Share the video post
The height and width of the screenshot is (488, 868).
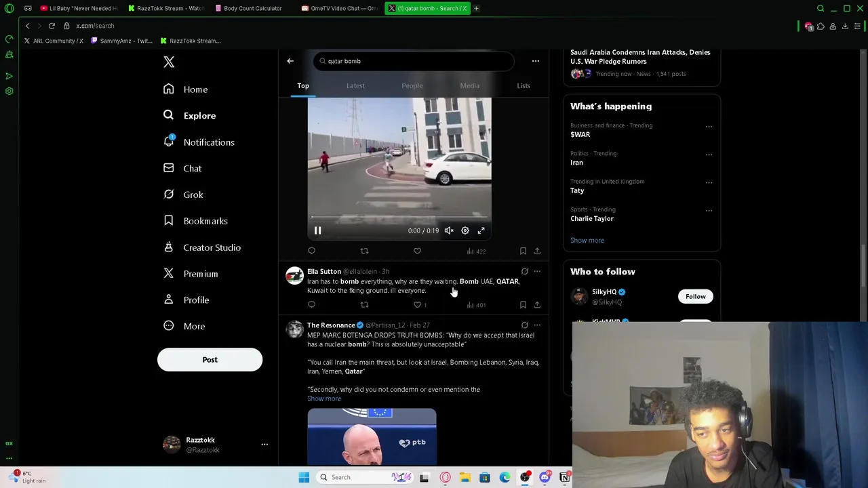coord(537,251)
